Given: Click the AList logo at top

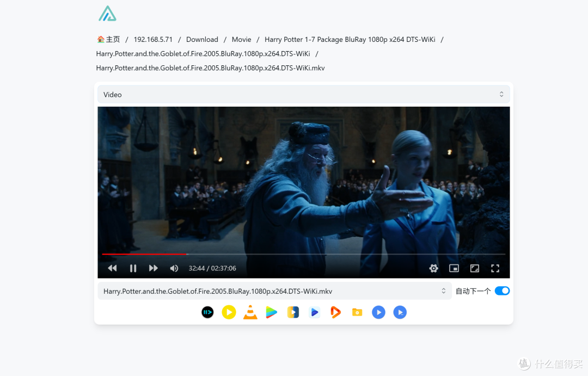Looking at the screenshot, I should 108,14.
